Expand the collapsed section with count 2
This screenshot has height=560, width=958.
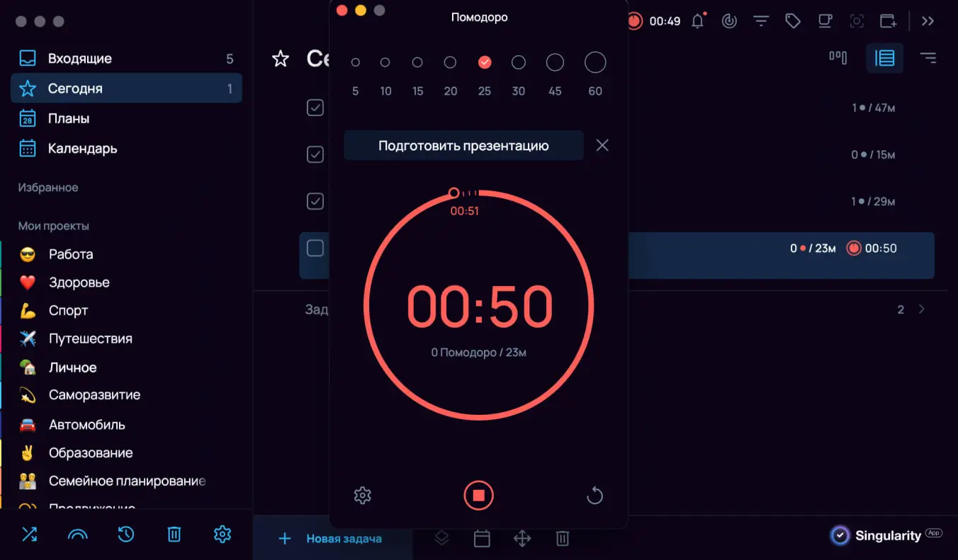point(921,309)
